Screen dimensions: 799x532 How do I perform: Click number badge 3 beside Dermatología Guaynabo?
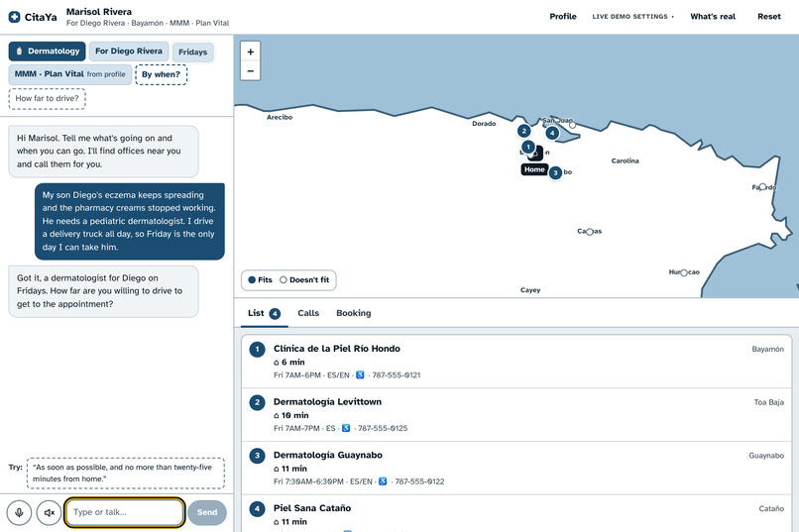click(257, 456)
